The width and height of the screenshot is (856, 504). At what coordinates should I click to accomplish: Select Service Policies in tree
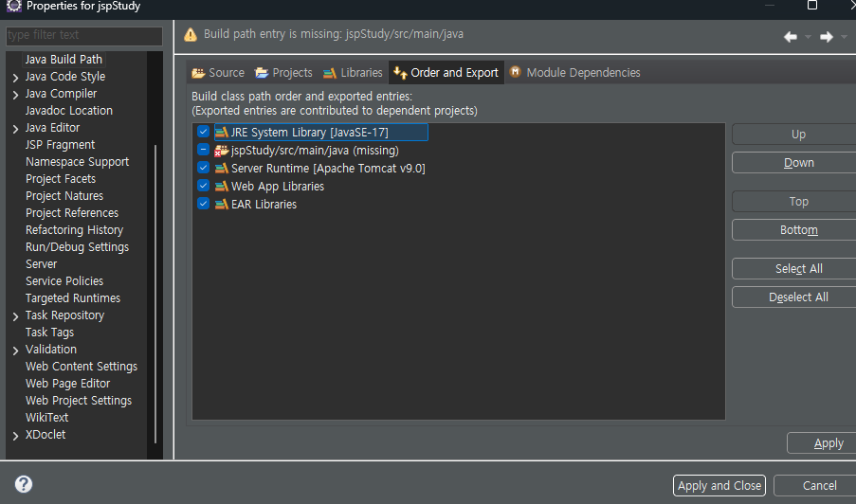[x=64, y=281]
